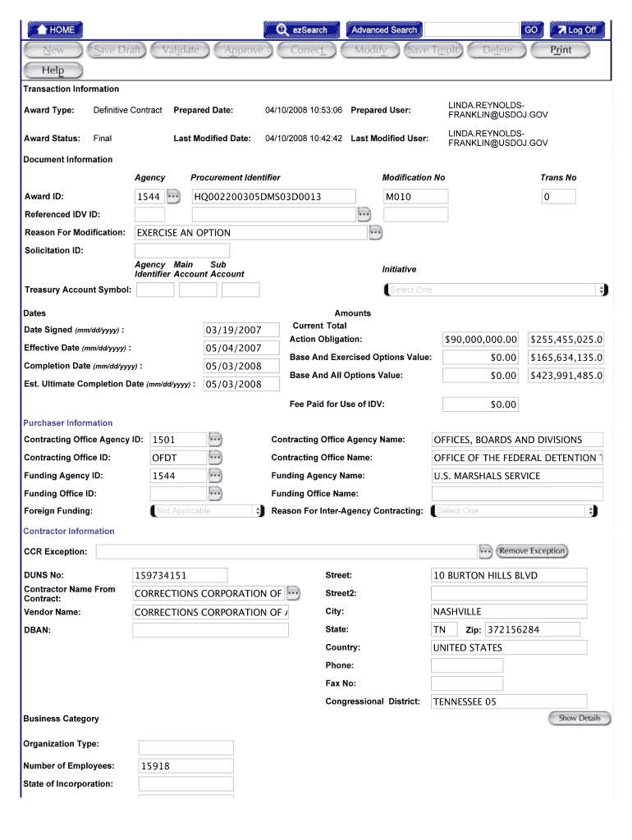632x840 pixels.
Task: Open the Foreign Funding dropdown
Action: pyautogui.click(x=208, y=511)
